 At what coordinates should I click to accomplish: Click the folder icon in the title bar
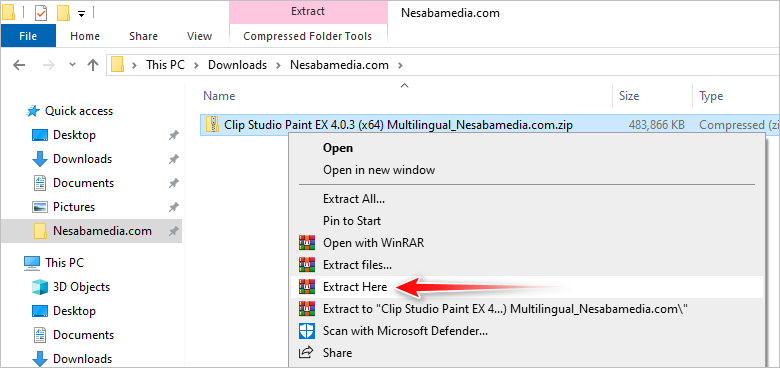[x=8, y=12]
